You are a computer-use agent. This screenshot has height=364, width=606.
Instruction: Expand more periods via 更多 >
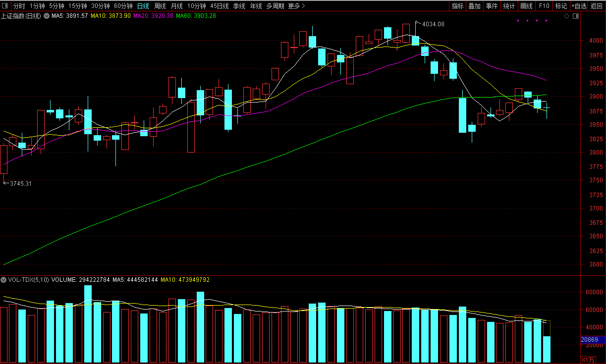tap(296, 6)
